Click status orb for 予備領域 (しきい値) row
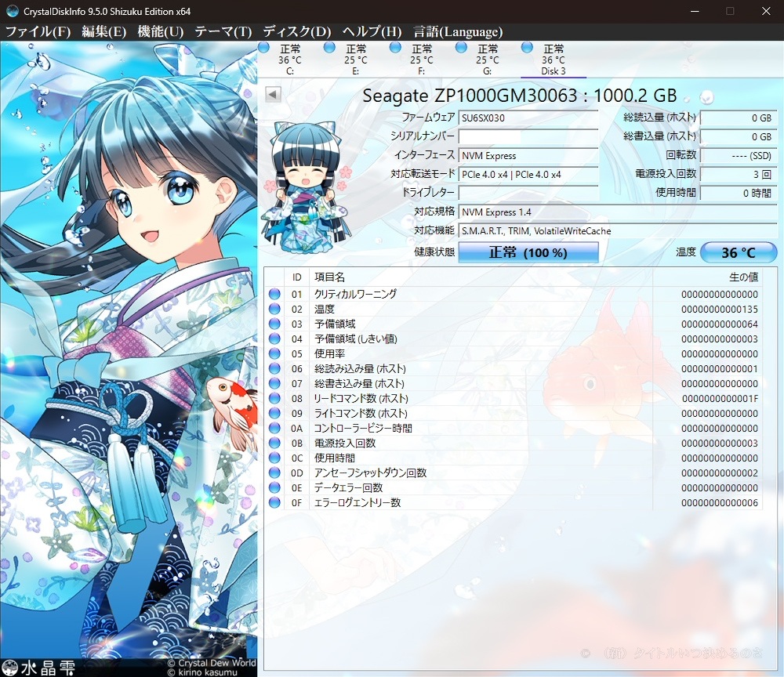Image resolution: width=784 pixels, height=677 pixels. click(274, 338)
